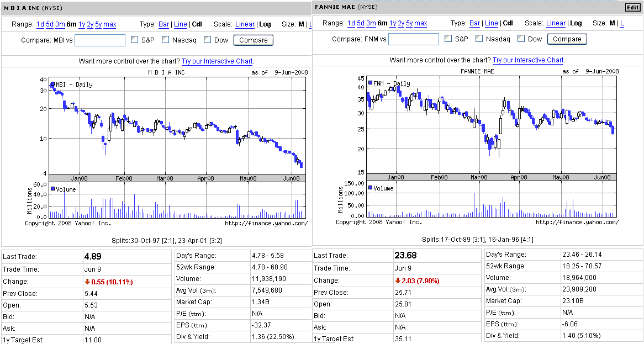Image resolution: width=644 pixels, height=344 pixels.
Task: Select 5y range on MBIA chart
Action: click(x=98, y=24)
